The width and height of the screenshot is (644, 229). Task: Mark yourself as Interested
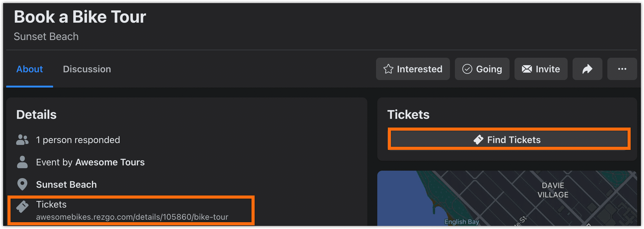tap(413, 69)
